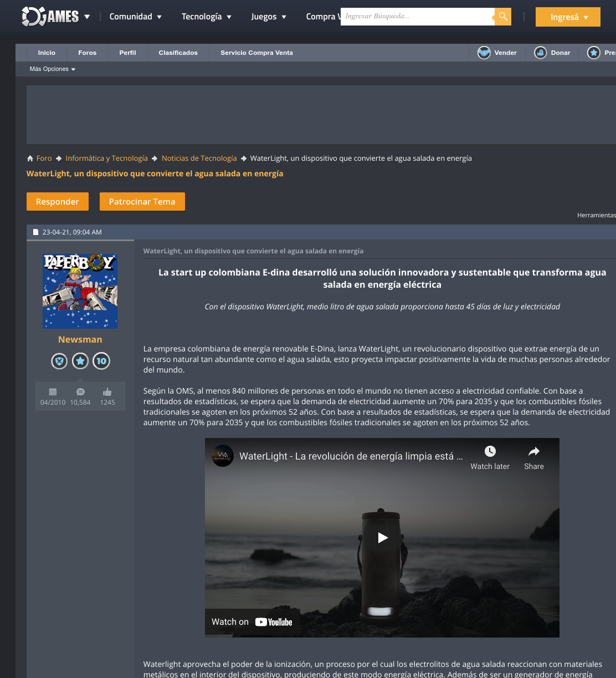Viewport: 616px width, 678px height.
Task: Click the WaterLight channel logo in video
Action: tap(223, 456)
